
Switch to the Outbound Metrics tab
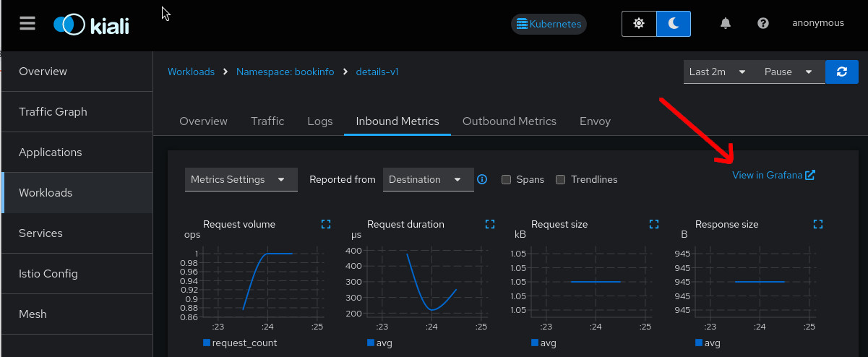[509, 121]
